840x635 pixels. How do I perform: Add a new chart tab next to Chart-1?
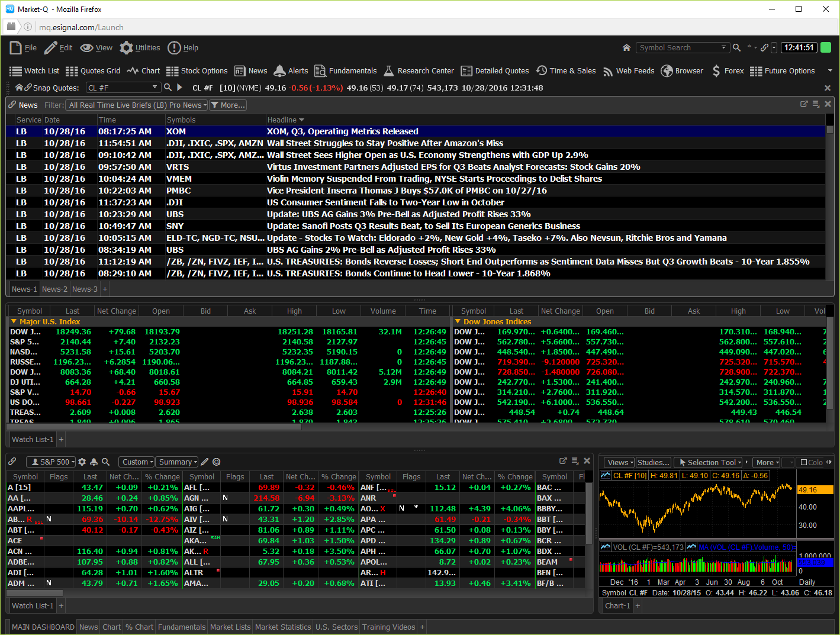click(x=638, y=606)
